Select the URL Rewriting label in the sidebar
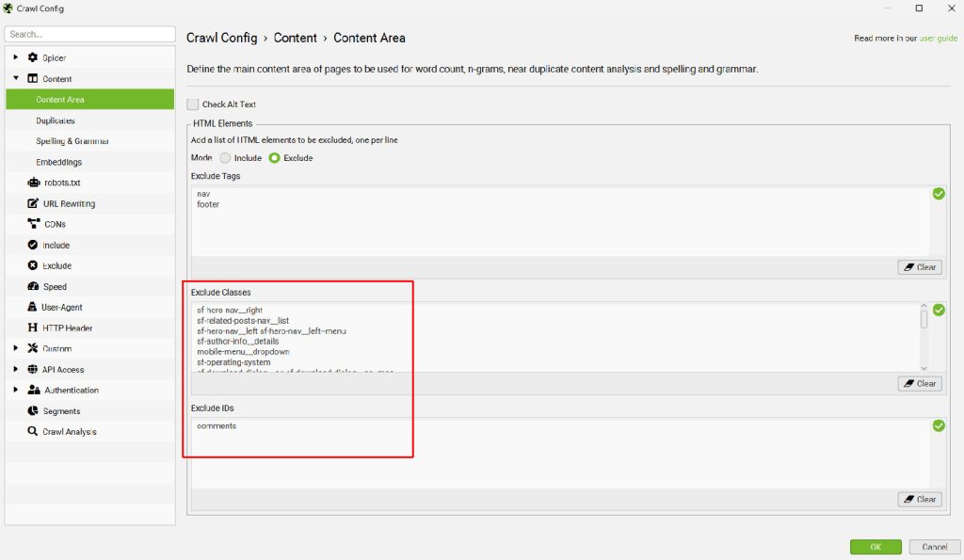 69,203
